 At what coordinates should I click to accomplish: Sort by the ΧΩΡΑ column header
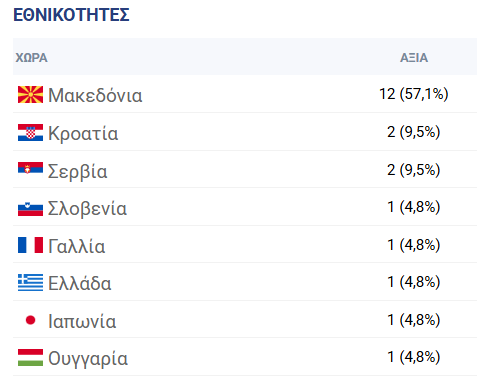click(x=31, y=58)
